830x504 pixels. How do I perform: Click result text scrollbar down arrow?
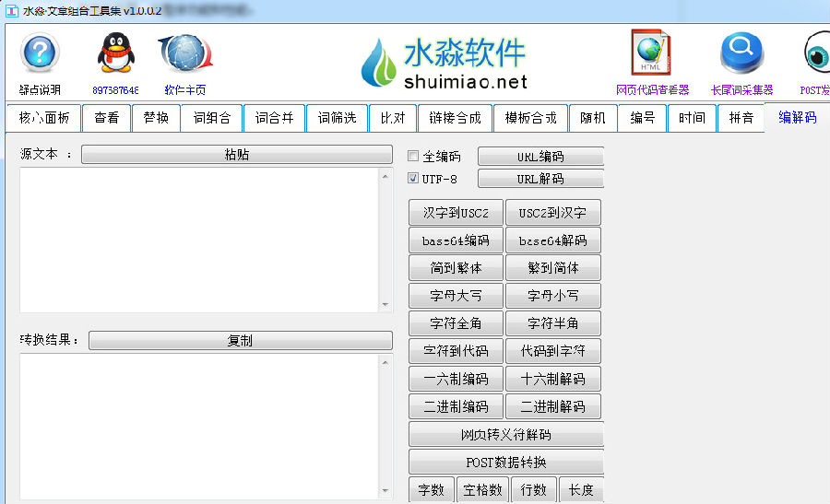click(385, 491)
